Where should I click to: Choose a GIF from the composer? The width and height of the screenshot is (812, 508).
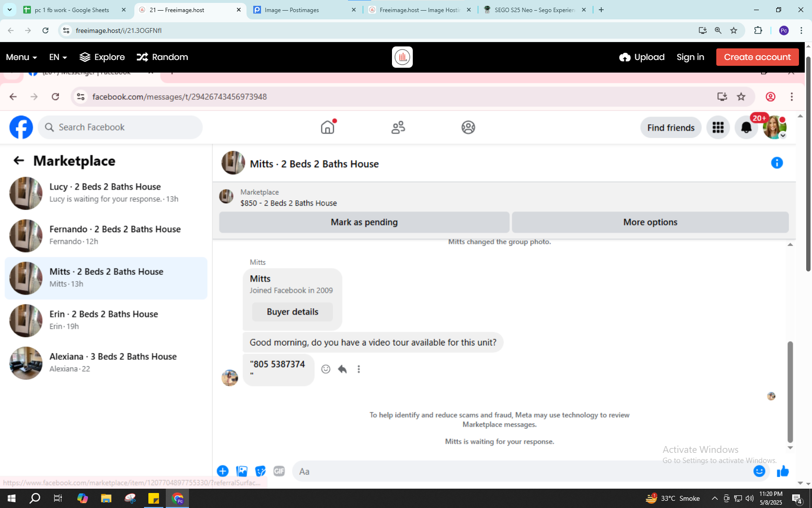[279, 471]
